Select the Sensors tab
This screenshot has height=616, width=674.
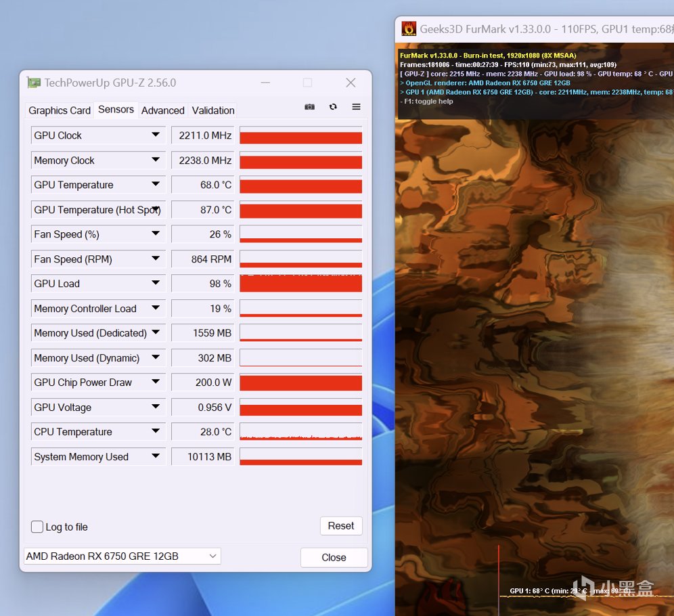point(116,110)
